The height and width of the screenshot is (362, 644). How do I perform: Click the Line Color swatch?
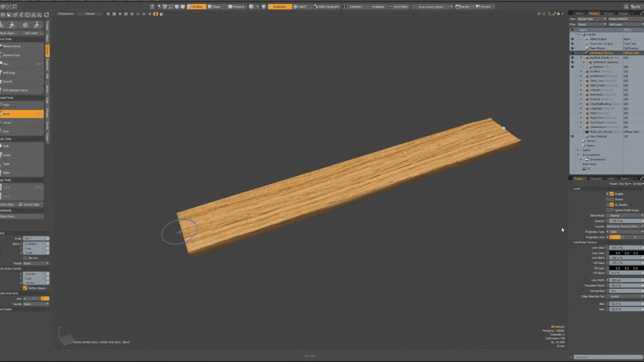tap(626, 253)
